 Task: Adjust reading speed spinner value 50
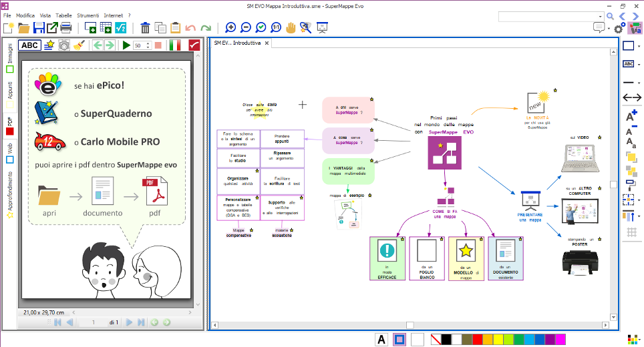point(142,45)
